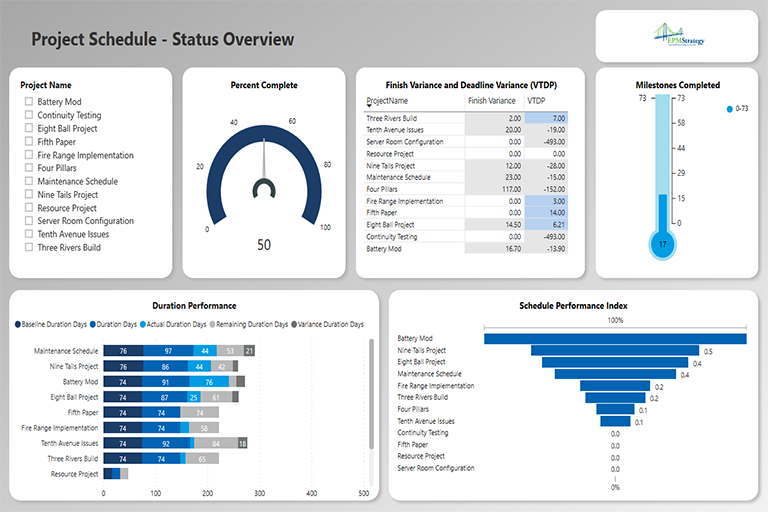This screenshot has width=768, height=512.
Task: Toggle the Four Pillars checkbox
Action: coord(29,167)
